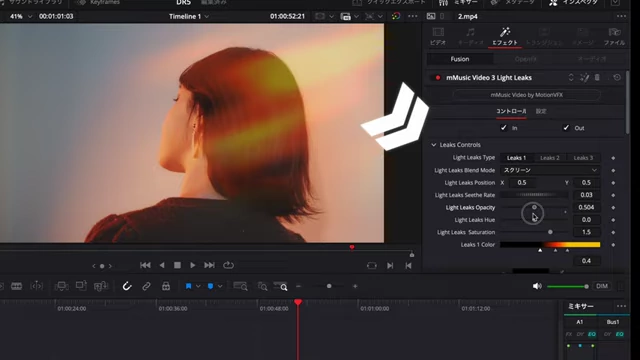This screenshot has width=640, height=360.
Task: Add keyframe for Light Leaks Blend Mode
Action: tap(613, 170)
